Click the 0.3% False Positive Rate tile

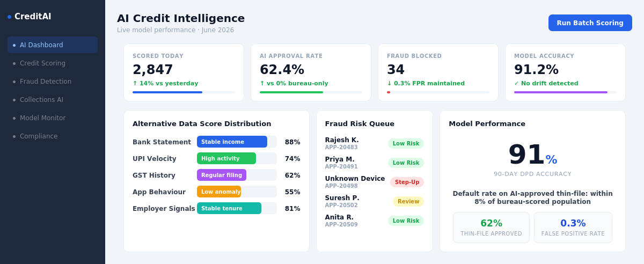click(x=573, y=228)
